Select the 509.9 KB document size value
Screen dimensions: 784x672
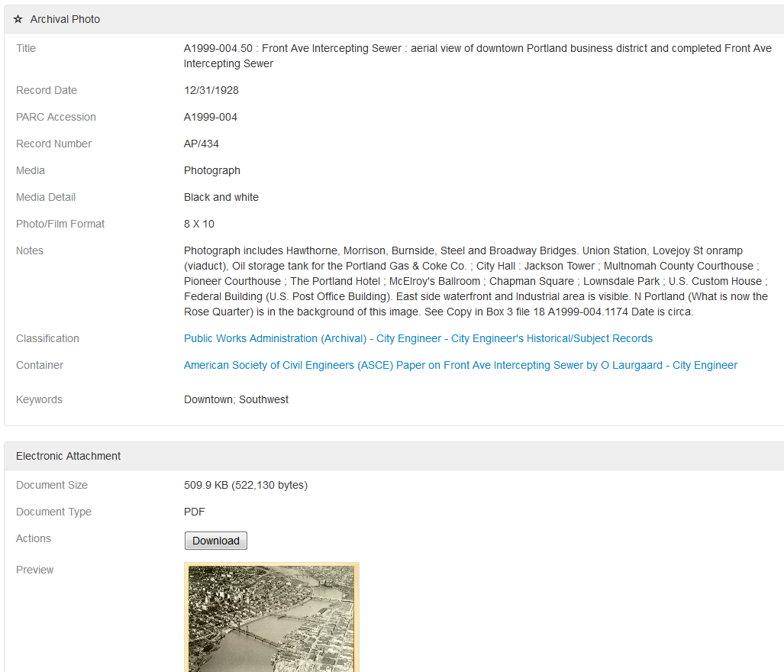(x=246, y=485)
